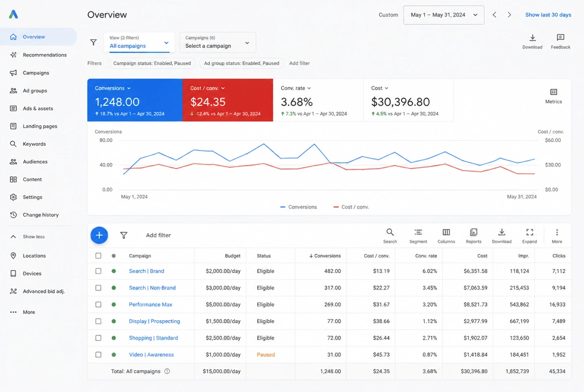Collapse sidebar with Show less

[28, 236]
